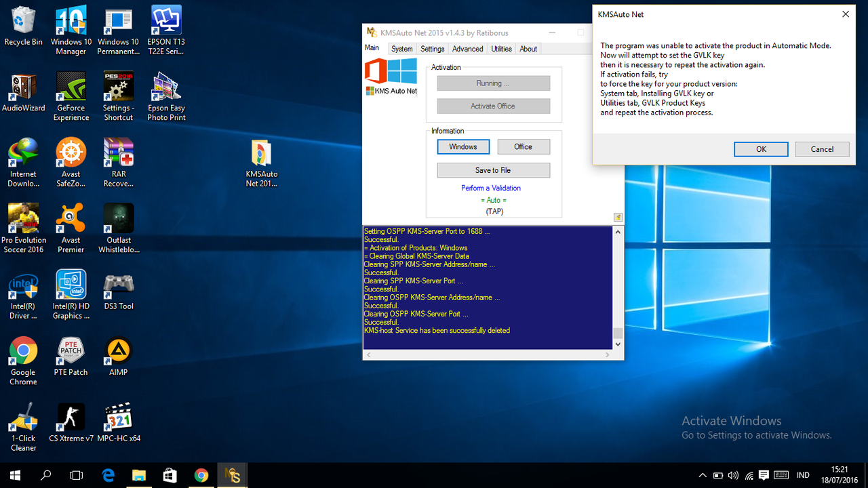Open volume control in system tray

pos(734,476)
